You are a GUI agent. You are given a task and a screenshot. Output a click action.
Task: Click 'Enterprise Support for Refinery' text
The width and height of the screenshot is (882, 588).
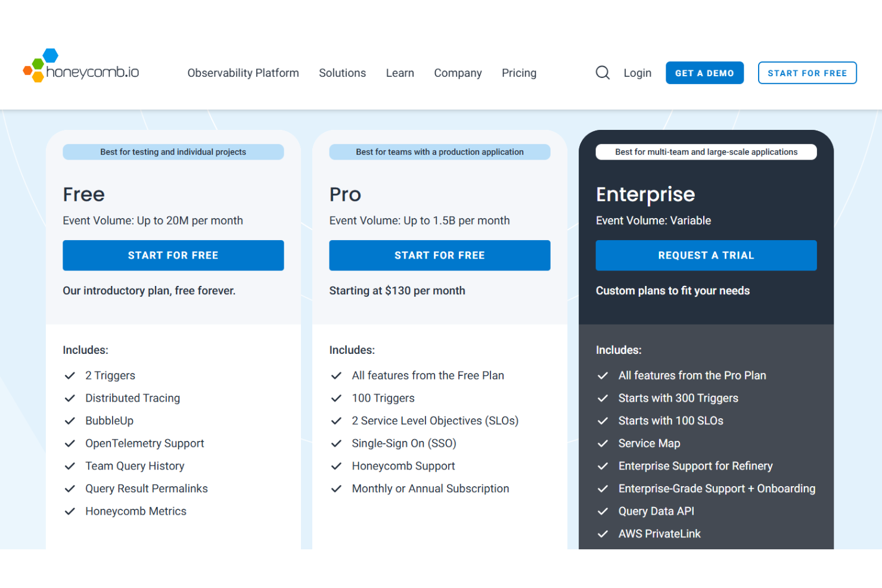(x=695, y=466)
